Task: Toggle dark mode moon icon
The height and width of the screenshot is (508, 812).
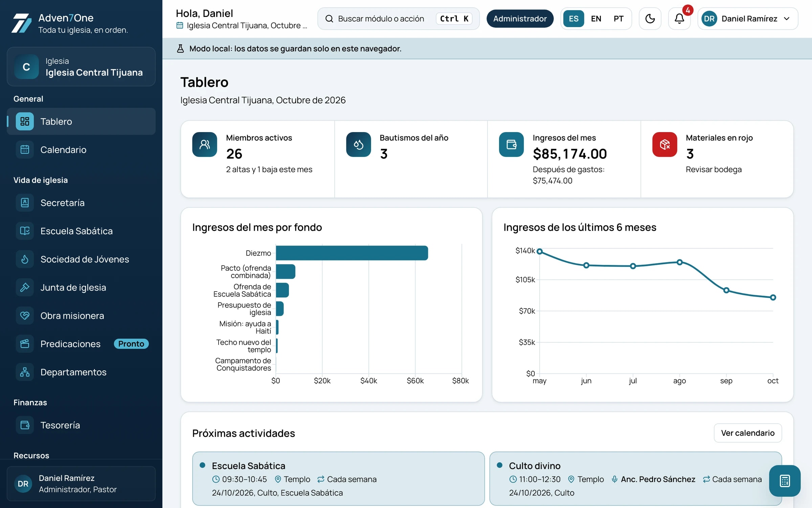Action: (x=650, y=19)
